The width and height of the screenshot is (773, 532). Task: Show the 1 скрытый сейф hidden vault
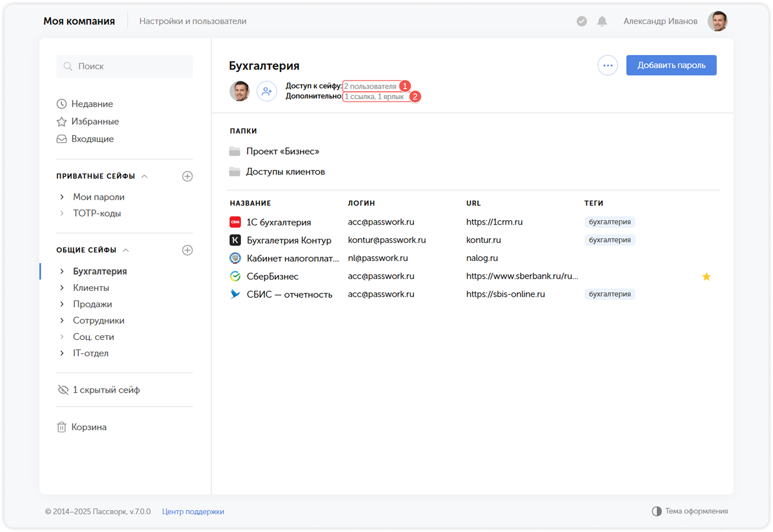[99, 390]
